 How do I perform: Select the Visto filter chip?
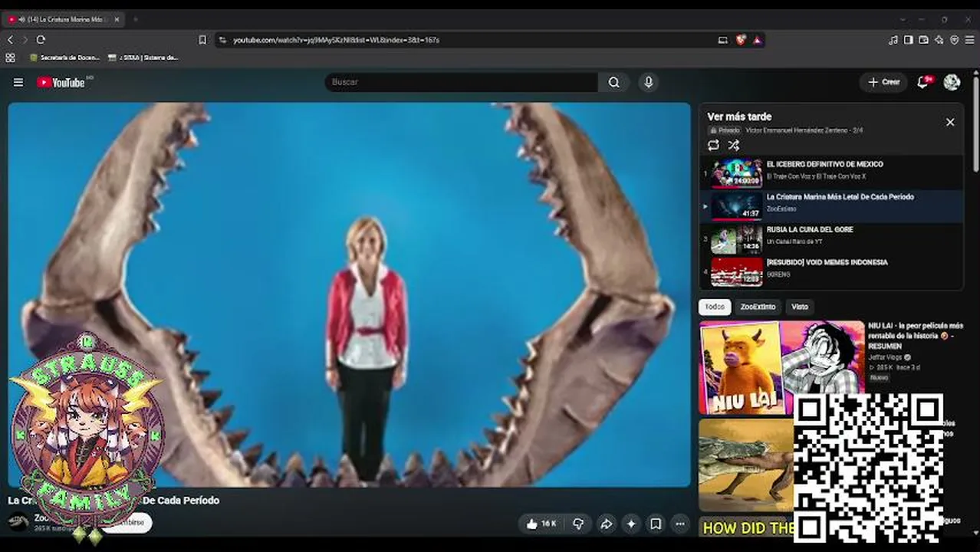(800, 307)
